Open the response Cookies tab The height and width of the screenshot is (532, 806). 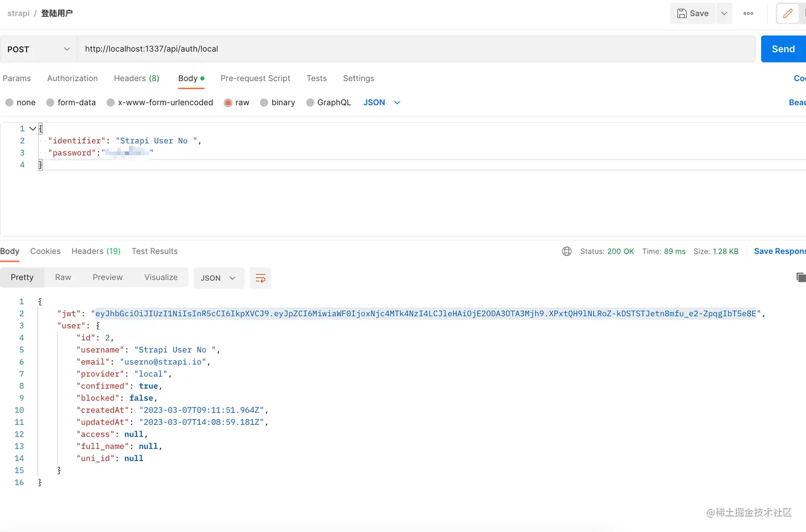(x=45, y=251)
